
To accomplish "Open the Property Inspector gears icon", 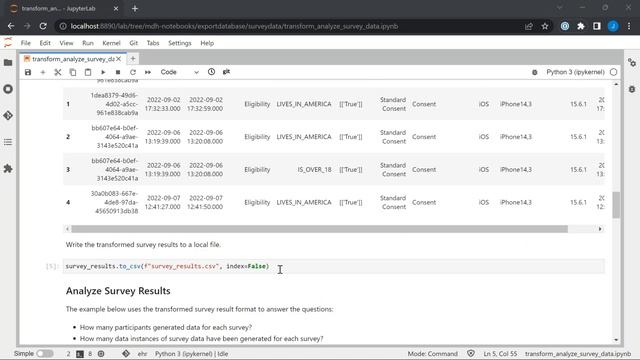I will (632, 63).
